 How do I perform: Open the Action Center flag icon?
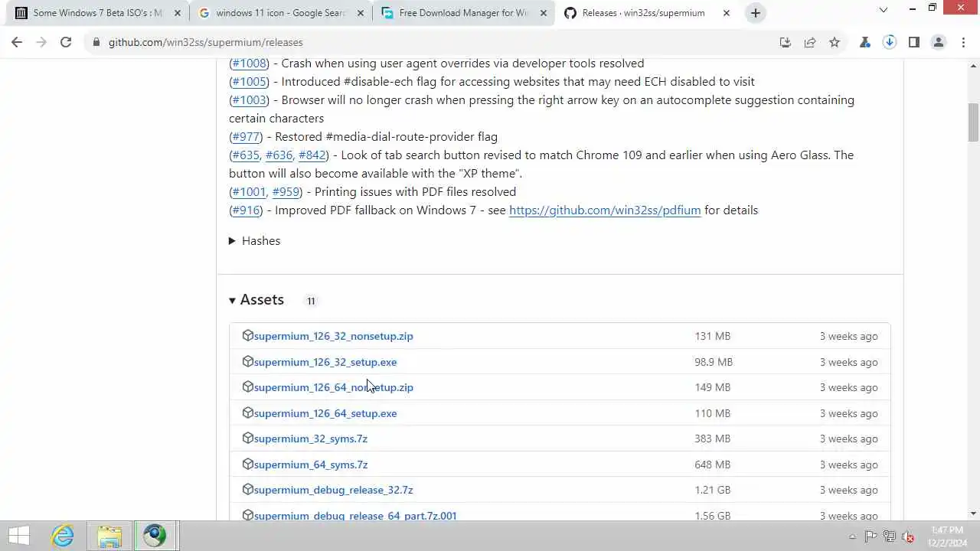[871, 536]
